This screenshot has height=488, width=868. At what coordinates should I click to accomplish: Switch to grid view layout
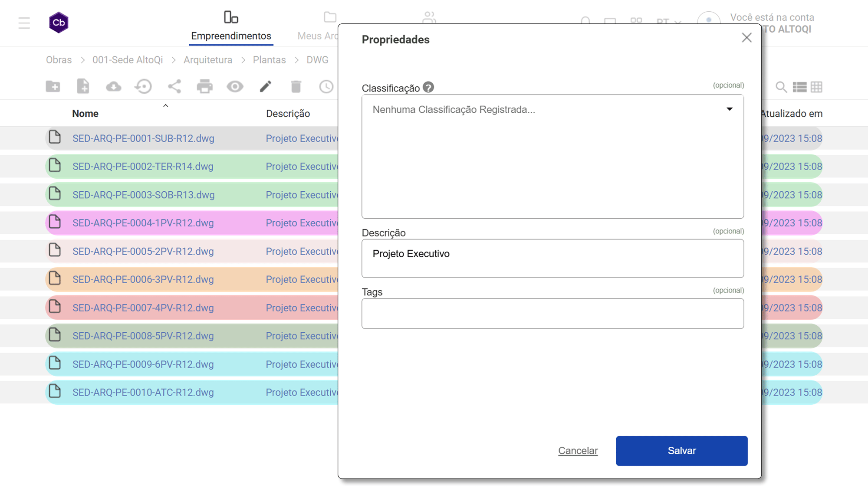coord(816,87)
